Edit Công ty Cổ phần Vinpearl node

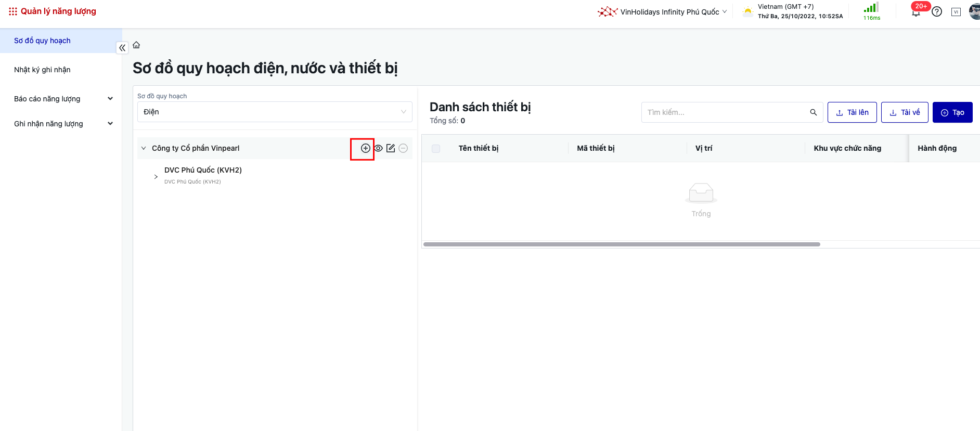(x=391, y=148)
